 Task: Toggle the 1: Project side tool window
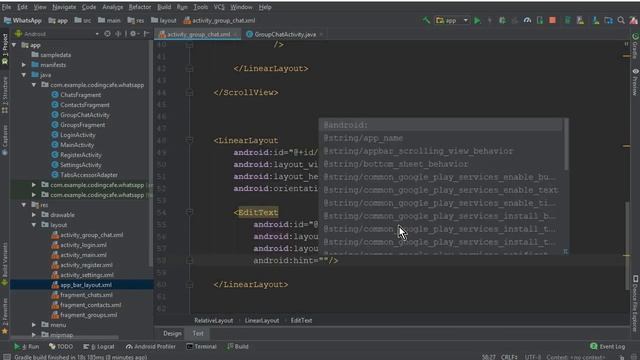click(4, 49)
